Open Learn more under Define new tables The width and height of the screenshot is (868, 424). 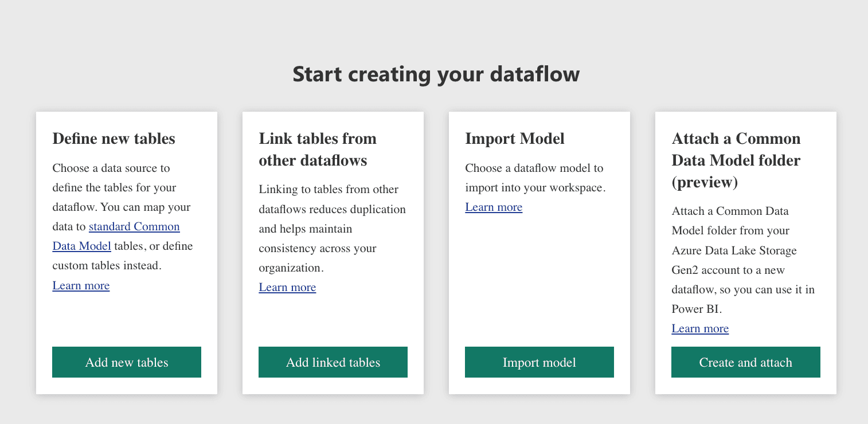click(x=81, y=285)
